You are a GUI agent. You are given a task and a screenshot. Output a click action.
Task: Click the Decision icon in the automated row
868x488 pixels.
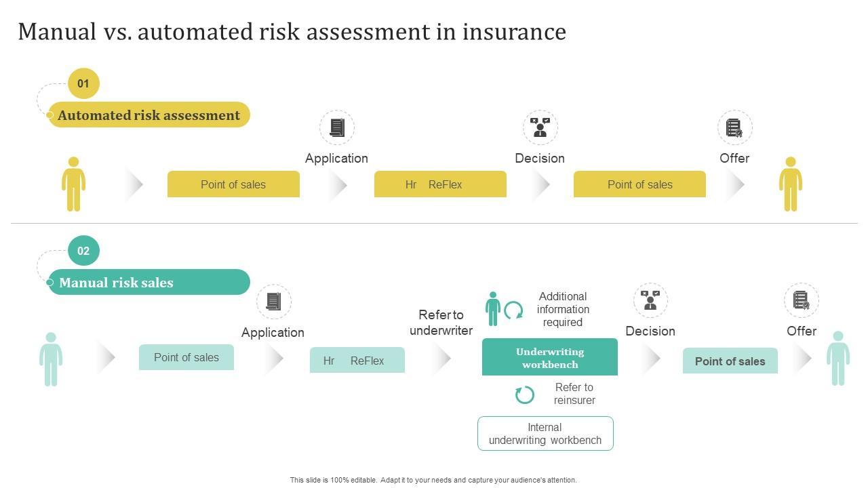pyautogui.click(x=540, y=127)
